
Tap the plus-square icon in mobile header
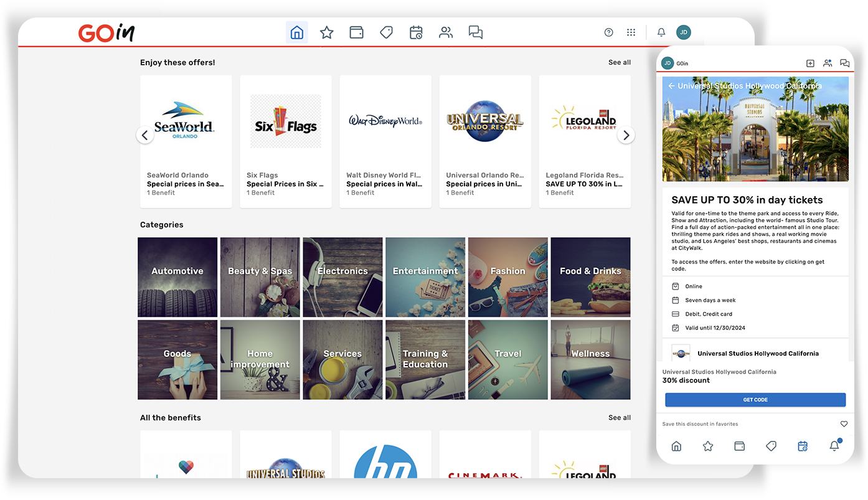click(x=810, y=63)
